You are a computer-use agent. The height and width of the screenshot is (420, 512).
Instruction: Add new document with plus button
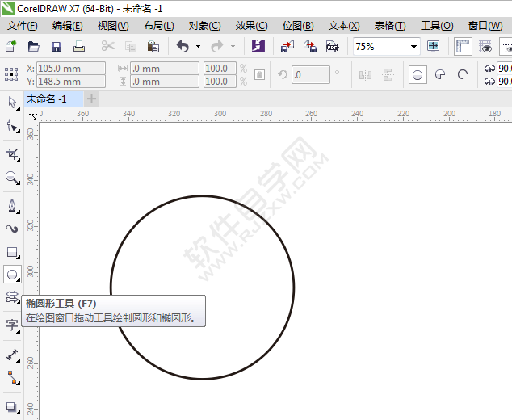92,99
